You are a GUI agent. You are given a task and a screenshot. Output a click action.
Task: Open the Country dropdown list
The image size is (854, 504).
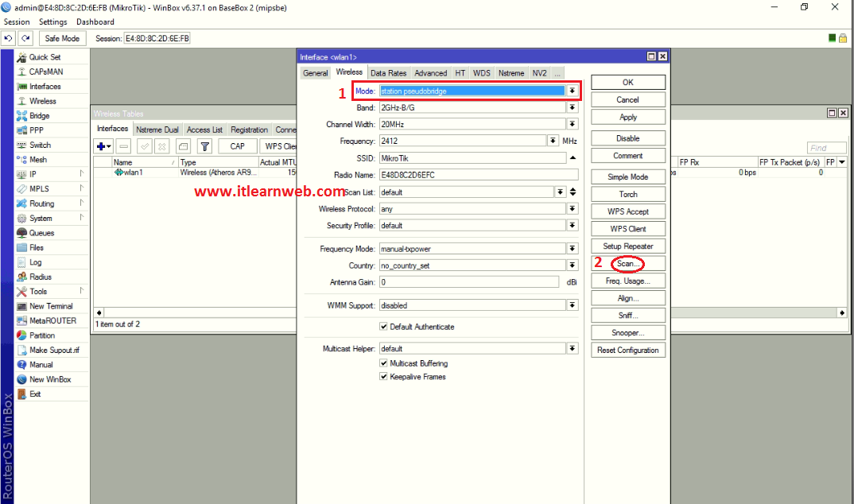[x=572, y=264]
